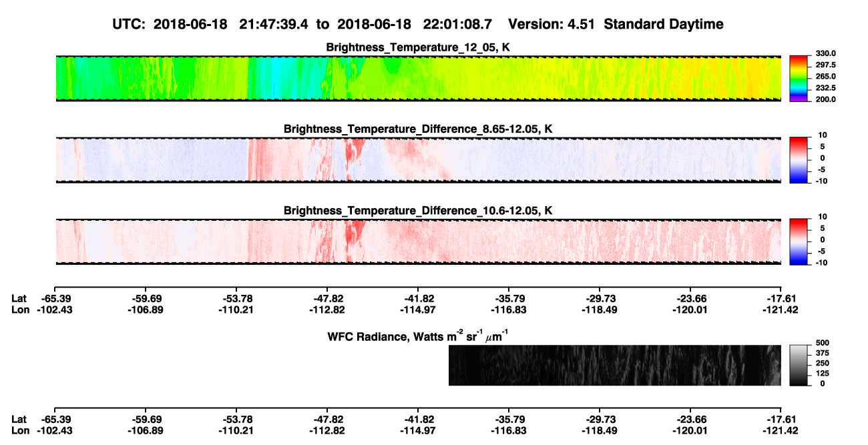Click the '232.5' colorbar label

[827, 88]
